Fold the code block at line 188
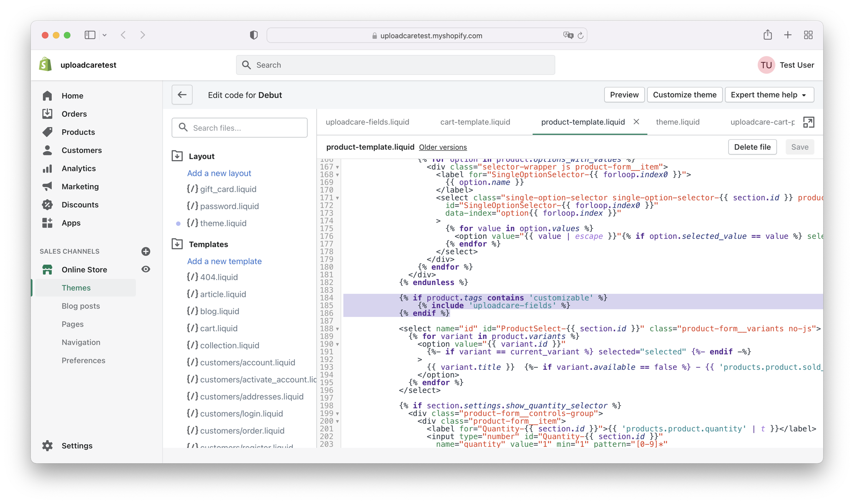This screenshot has width=854, height=504. (337, 329)
